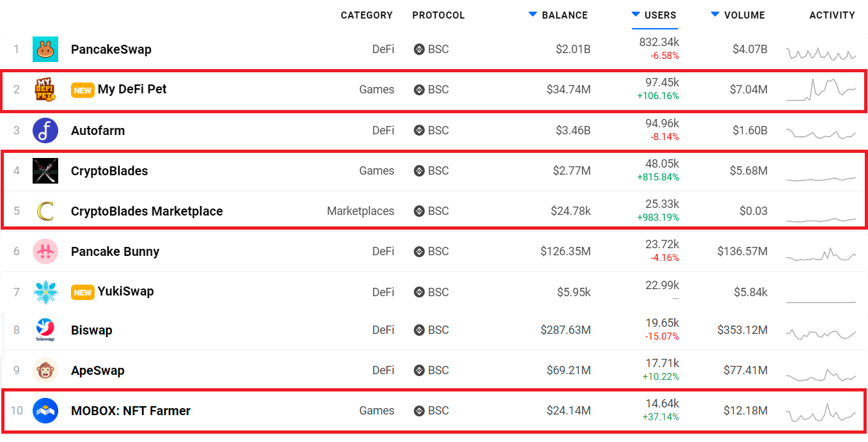
Task: Click the PancakeSwap bunny logo icon
Action: click(45, 49)
